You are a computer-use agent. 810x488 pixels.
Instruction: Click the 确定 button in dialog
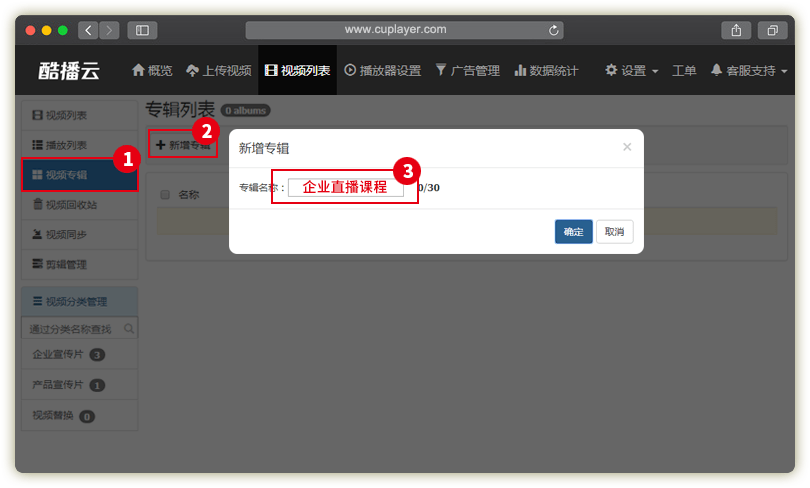click(573, 232)
